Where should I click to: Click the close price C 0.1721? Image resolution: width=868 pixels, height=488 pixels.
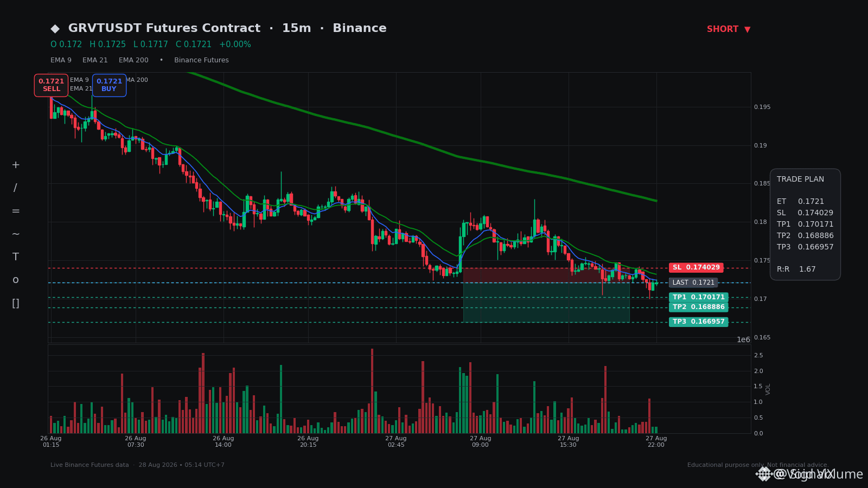click(194, 44)
